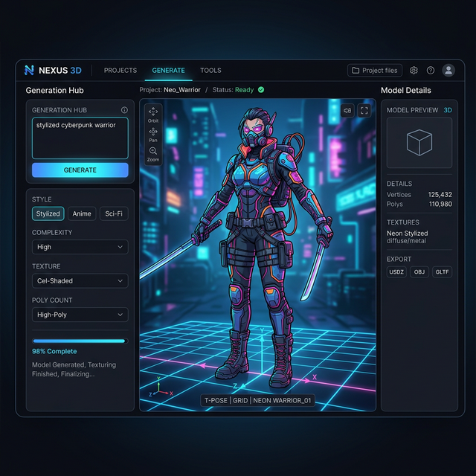476x476 pixels.
Task: Switch to the Tools tab
Action: click(x=210, y=71)
